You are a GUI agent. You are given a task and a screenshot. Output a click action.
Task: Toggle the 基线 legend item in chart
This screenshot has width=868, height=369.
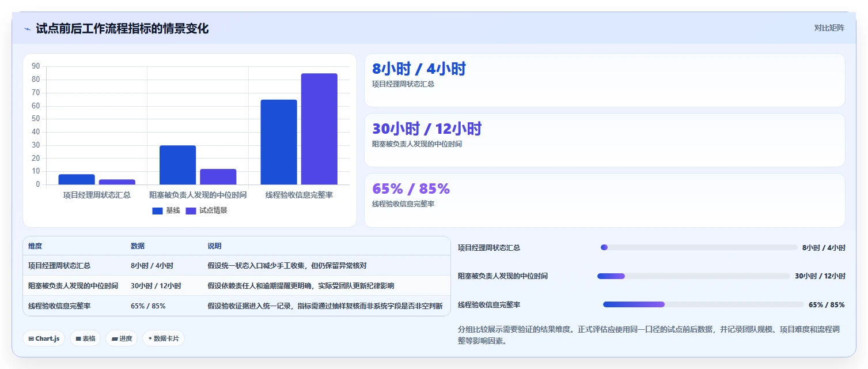tap(166, 210)
